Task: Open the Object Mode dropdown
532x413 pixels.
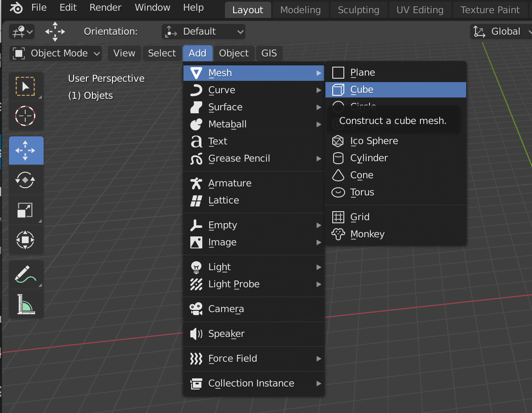Action: [x=55, y=53]
